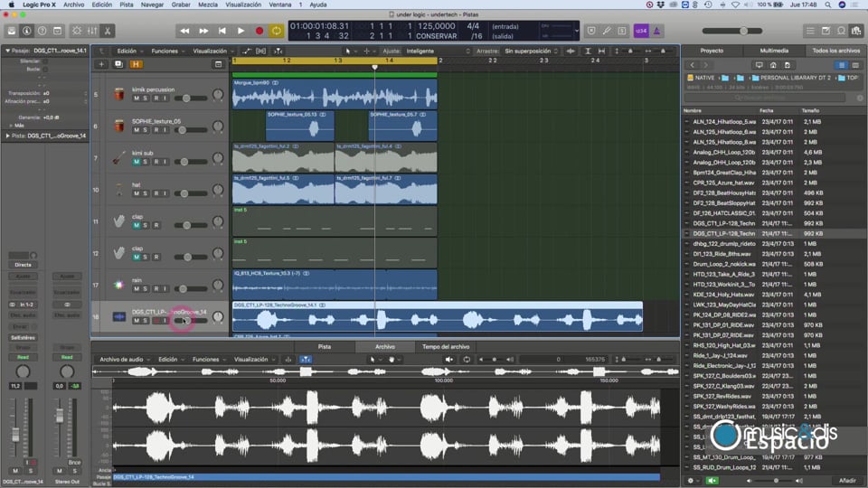868x488 pixels.
Task: Open the Loop Browser icon
Action: [x=842, y=31]
